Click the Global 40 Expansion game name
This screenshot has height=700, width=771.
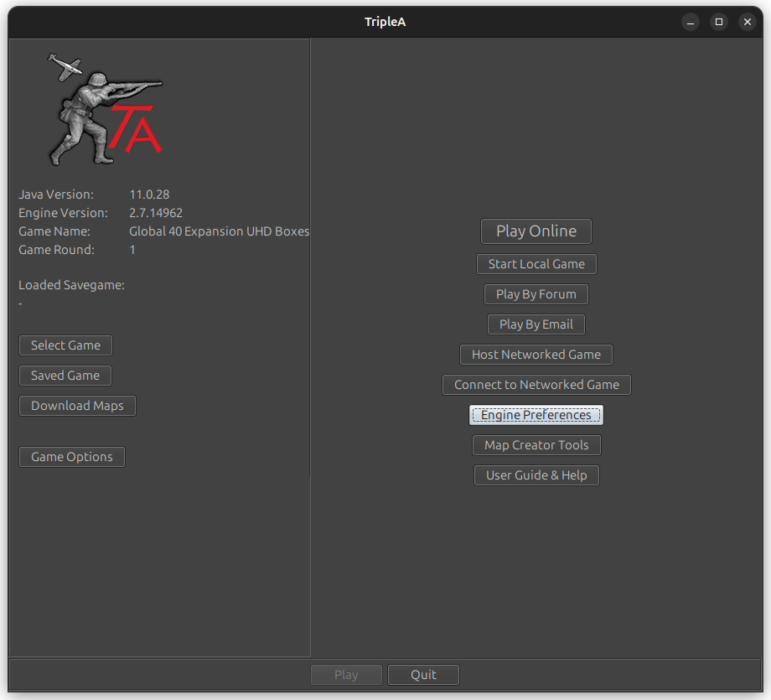(219, 231)
